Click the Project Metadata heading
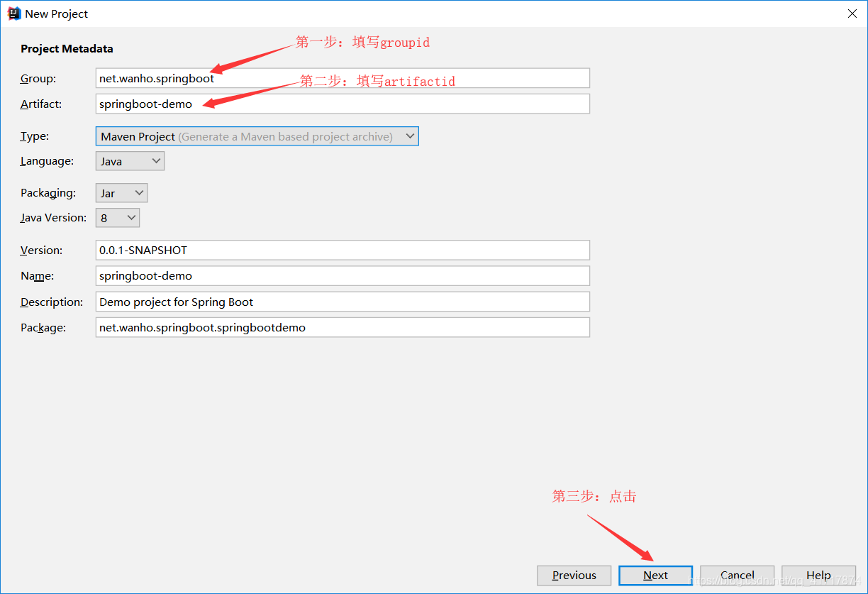 point(67,49)
